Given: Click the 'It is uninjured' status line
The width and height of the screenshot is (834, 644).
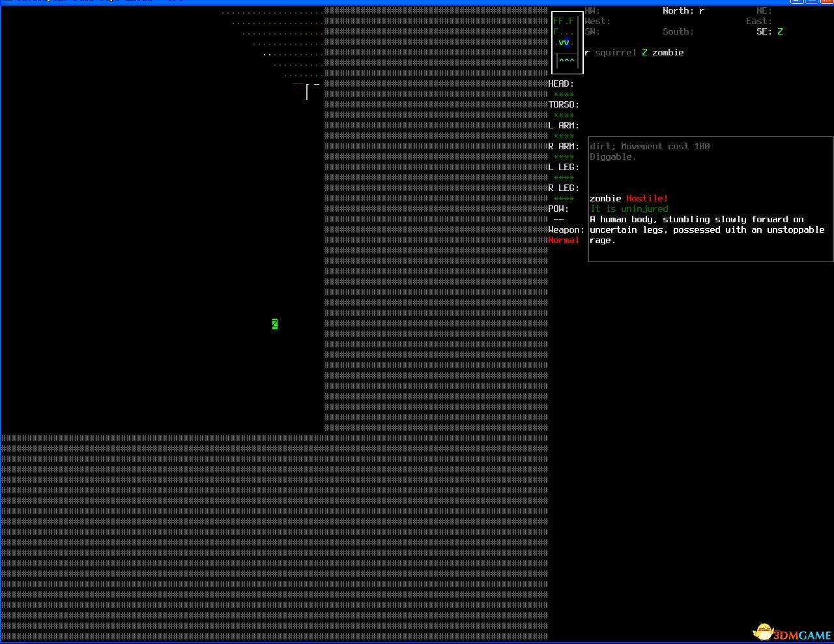Looking at the screenshot, I should pyautogui.click(x=629, y=209).
